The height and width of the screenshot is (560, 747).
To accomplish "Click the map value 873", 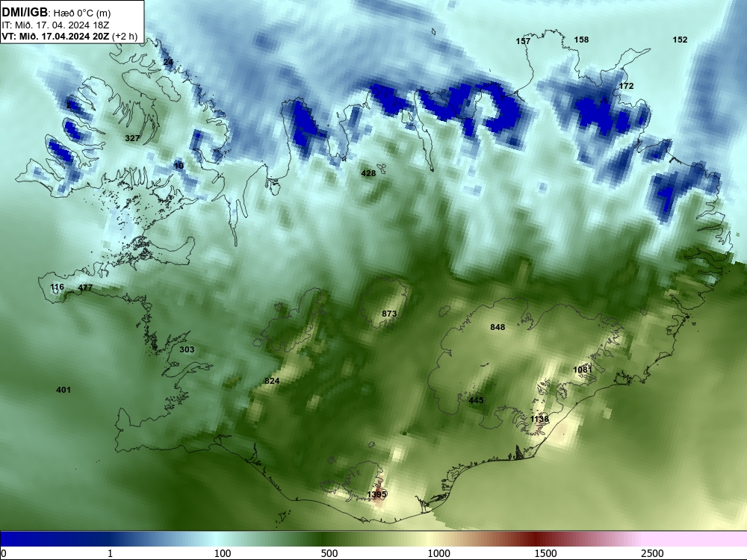I will click(x=389, y=314).
